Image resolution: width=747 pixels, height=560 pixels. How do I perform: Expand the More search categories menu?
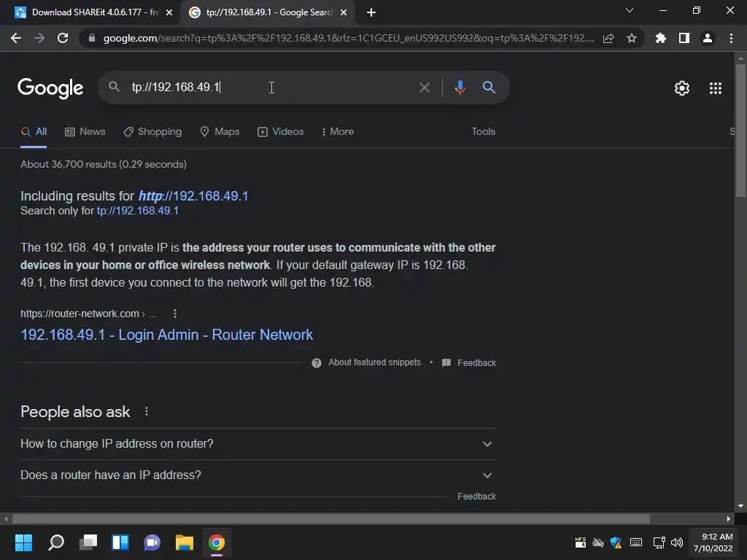pyautogui.click(x=338, y=131)
